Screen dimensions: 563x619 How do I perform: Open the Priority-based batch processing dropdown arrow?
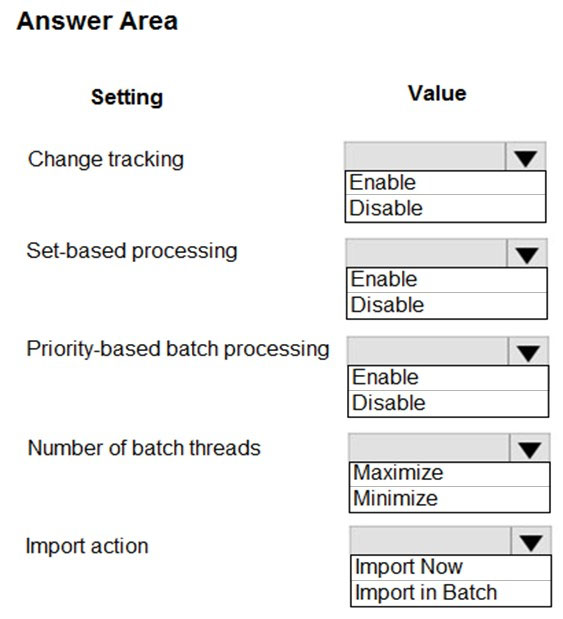tap(528, 351)
